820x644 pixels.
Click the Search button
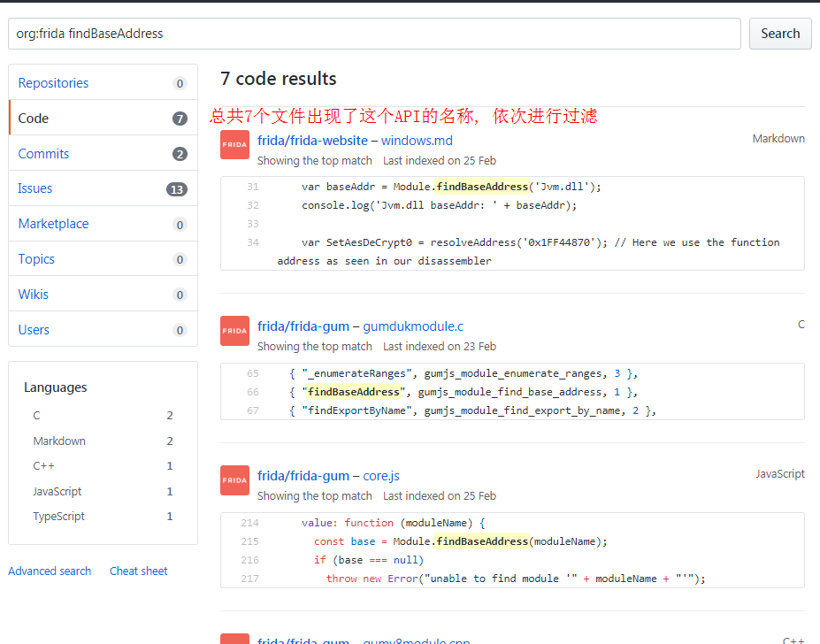coord(780,34)
